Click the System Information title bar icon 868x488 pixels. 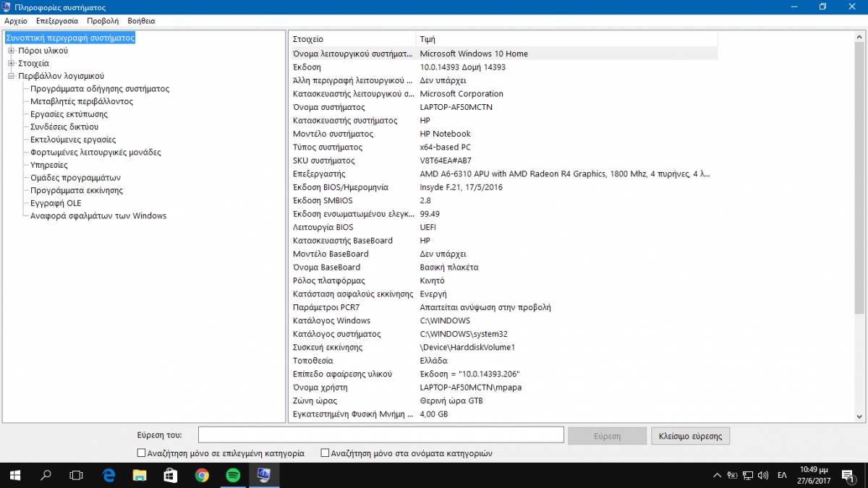pos(7,7)
